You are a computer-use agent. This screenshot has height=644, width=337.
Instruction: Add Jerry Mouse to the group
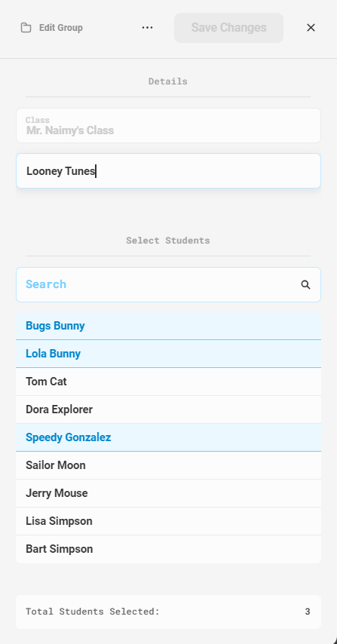[168, 494]
